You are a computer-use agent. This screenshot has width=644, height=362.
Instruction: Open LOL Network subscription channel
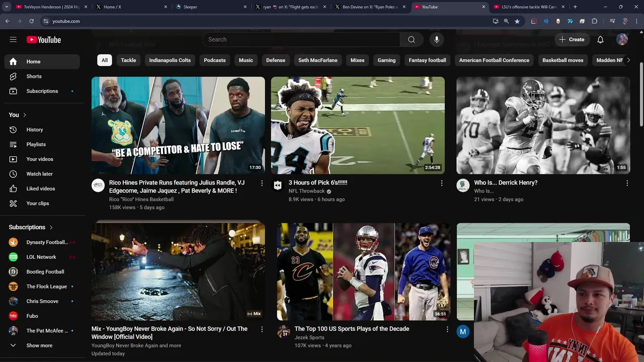tap(42, 257)
